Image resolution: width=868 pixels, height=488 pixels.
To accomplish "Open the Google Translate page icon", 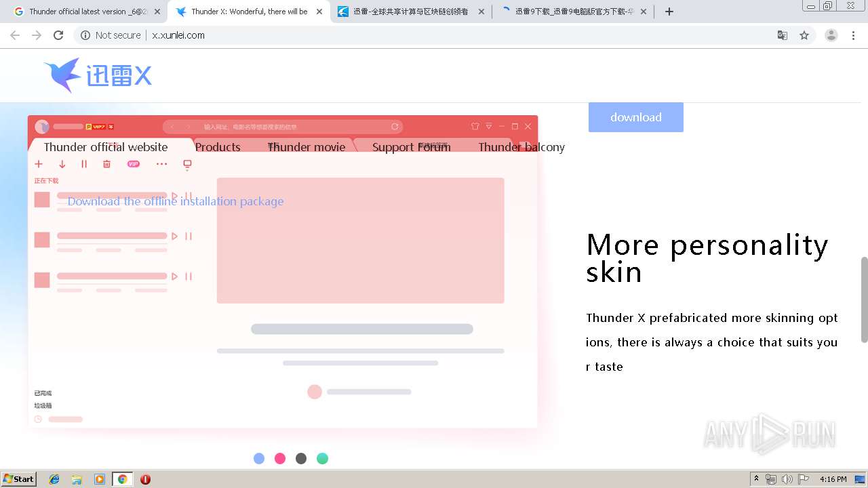I will [782, 35].
